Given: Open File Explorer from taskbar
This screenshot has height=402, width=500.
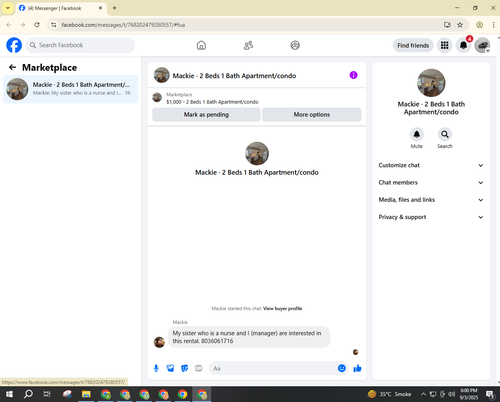Looking at the screenshot, I should click(x=86, y=395).
